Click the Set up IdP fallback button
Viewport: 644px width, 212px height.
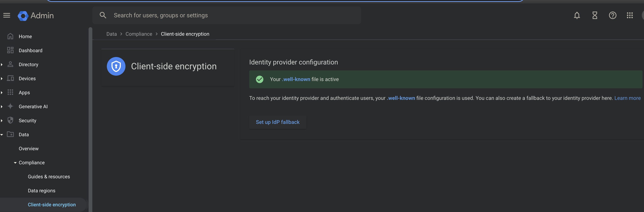click(x=278, y=122)
